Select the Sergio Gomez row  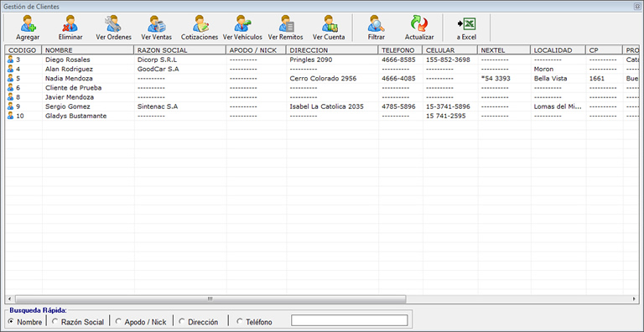(322, 106)
